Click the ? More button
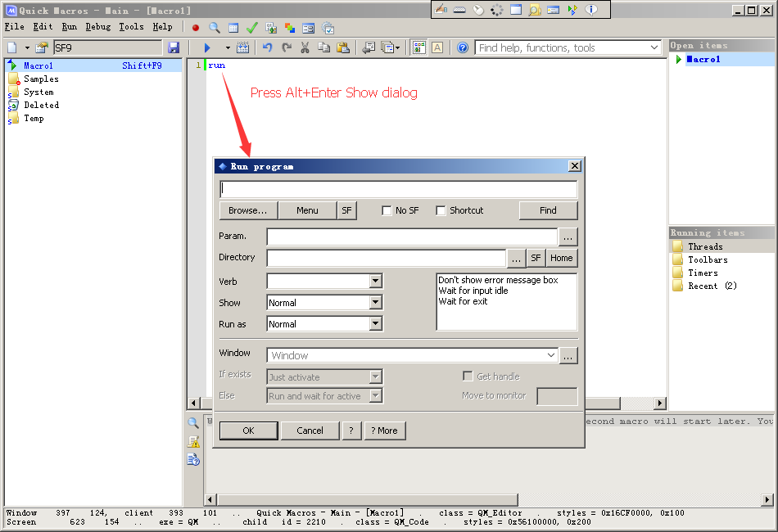The height and width of the screenshot is (532, 778). click(x=385, y=431)
